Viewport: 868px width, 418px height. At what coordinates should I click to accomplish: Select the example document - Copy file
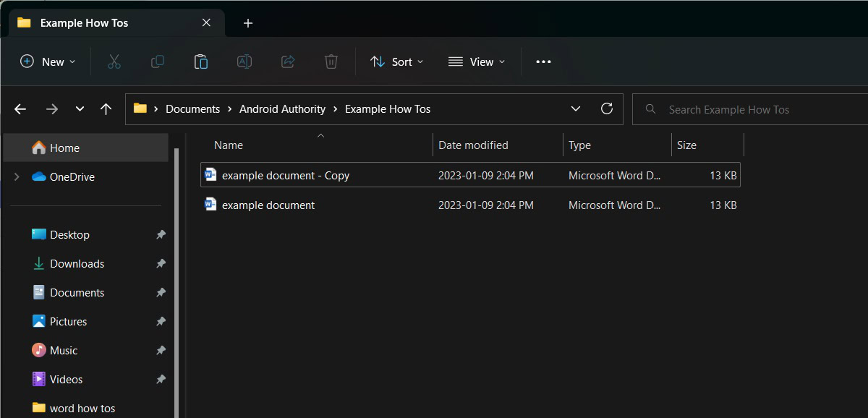286,176
